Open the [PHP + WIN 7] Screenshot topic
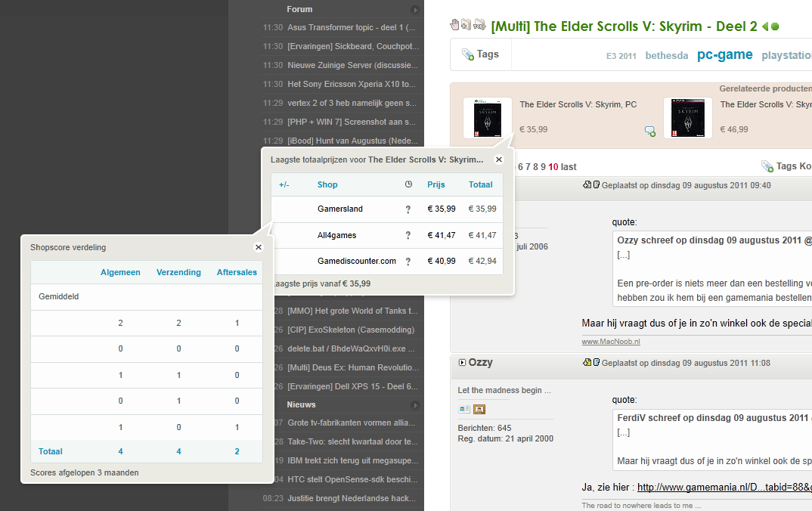The height and width of the screenshot is (511, 812). click(352, 122)
